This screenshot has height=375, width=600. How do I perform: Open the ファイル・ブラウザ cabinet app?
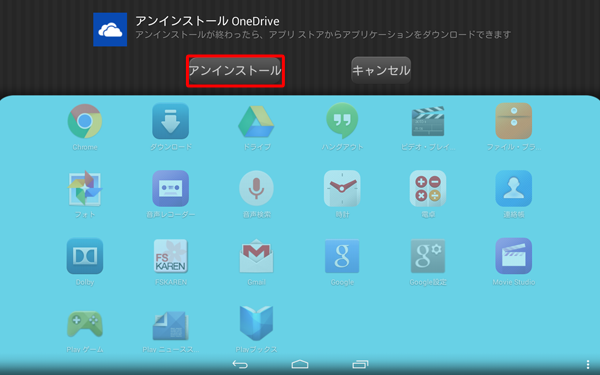(514, 121)
